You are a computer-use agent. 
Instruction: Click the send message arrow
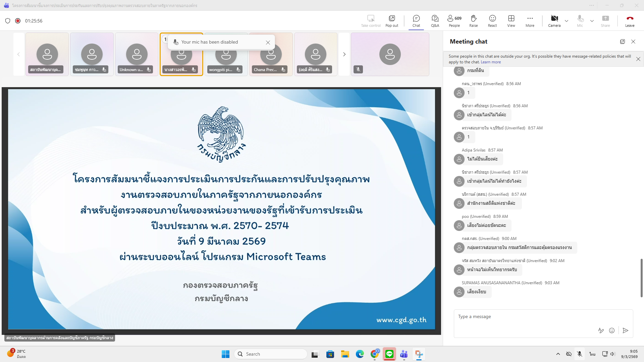625,330
